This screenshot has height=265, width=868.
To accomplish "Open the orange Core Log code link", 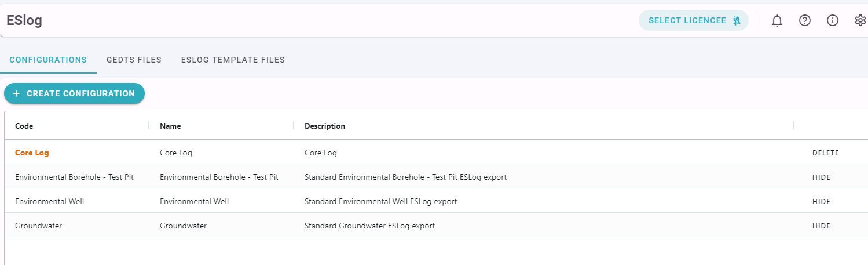I will 32,153.
